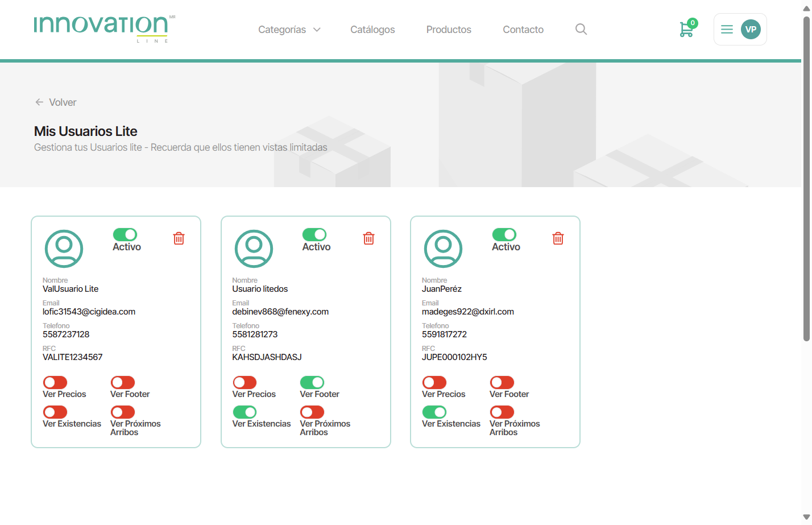Click ValUsuario Lite's profile avatar icon
Image resolution: width=812 pixels, height=525 pixels.
[64, 249]
